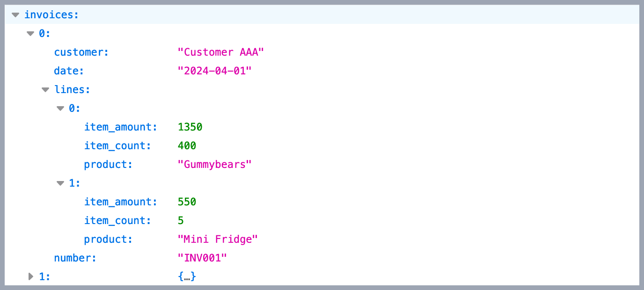Image resolution: width=644 pixels, height=290 pixels.
Task: Collapse the lines array arrow
Action: 45,90
